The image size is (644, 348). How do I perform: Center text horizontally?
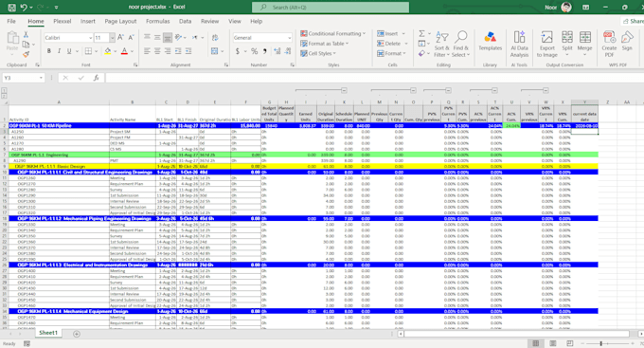click(157, 51)
